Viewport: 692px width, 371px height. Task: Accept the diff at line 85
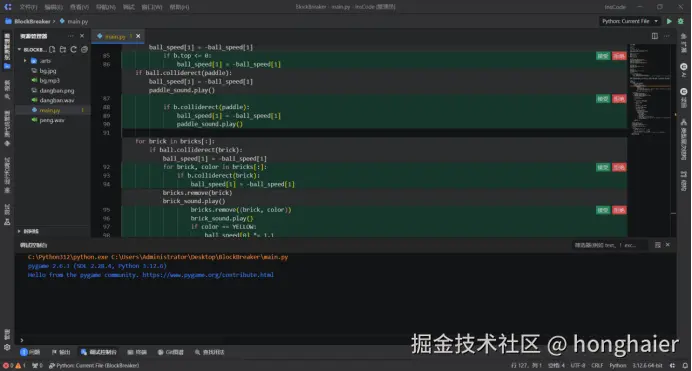pos(603,56)
